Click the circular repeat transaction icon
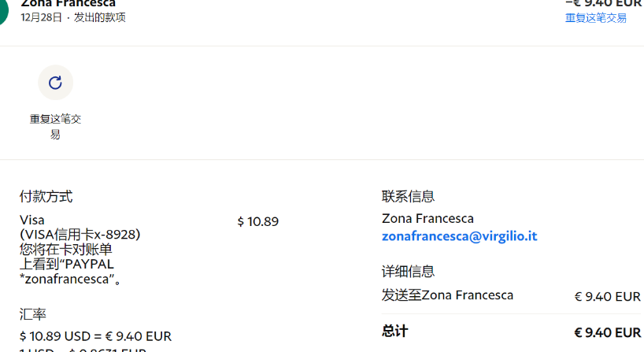 click(55, 83)
